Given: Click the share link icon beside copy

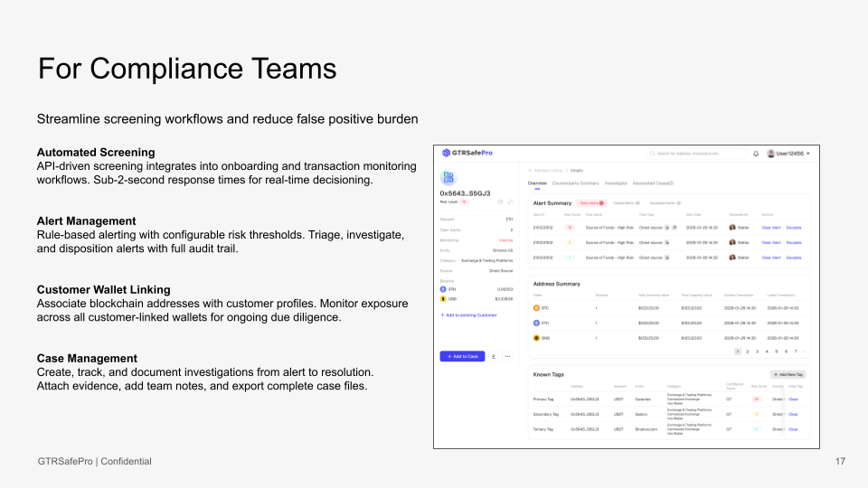Looking at the screenshot, I should [x=510, y=202].
